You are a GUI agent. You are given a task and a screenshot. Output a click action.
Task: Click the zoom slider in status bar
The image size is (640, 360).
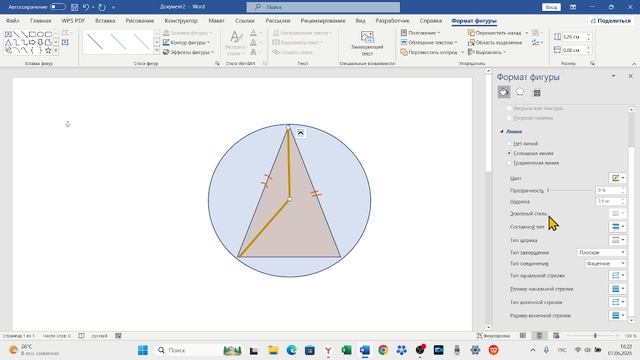pyautogui.click(x=595, y=336)
